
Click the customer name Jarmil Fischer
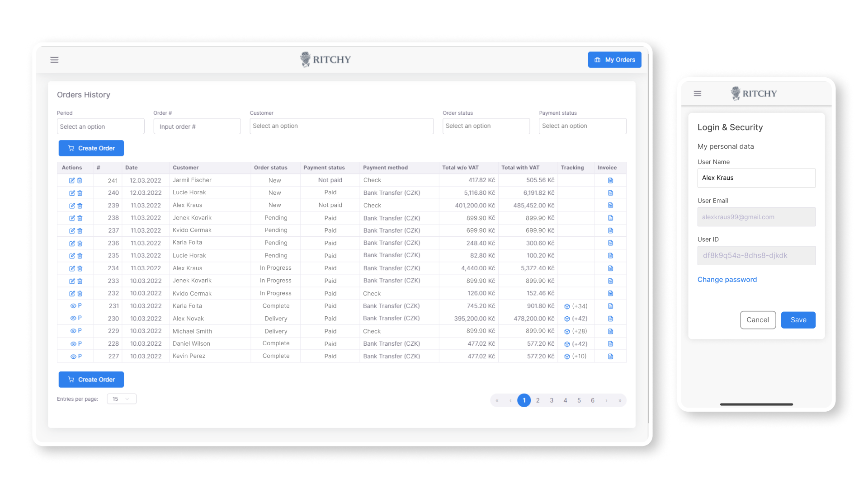pyautogui.click(x=192, y=180)
